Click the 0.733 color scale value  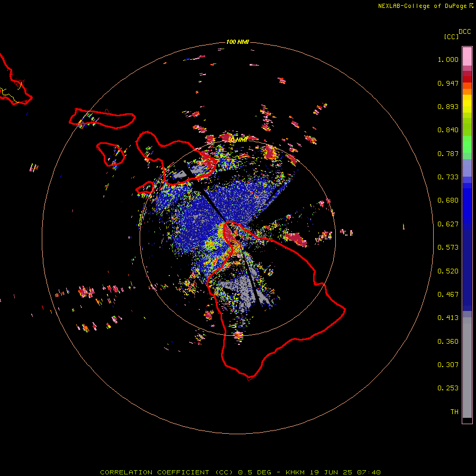coord(448,177)
